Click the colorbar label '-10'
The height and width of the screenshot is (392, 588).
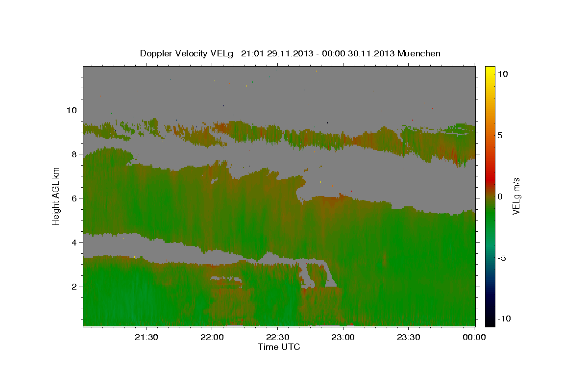click(x=504, y=318)
